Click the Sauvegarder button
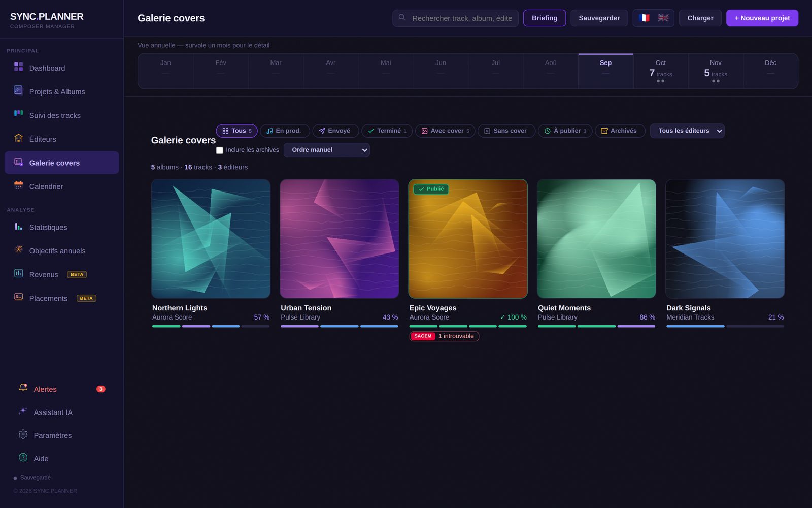Image resolution: width=812 pixels, height=508 pixels. (x=599, y=18)
